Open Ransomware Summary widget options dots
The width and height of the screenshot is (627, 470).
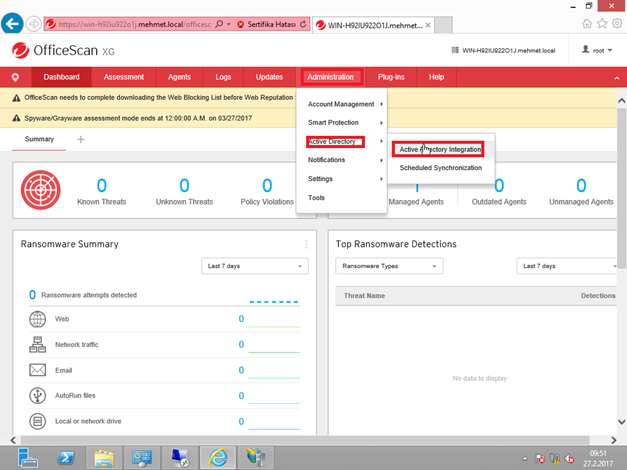point(306,244)
